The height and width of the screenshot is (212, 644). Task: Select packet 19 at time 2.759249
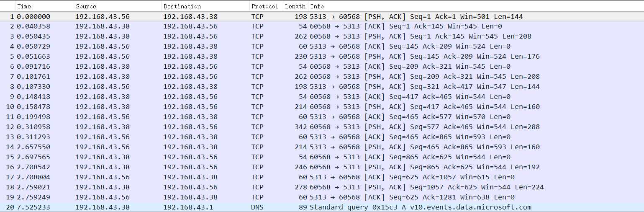click(x=322, y=197)
